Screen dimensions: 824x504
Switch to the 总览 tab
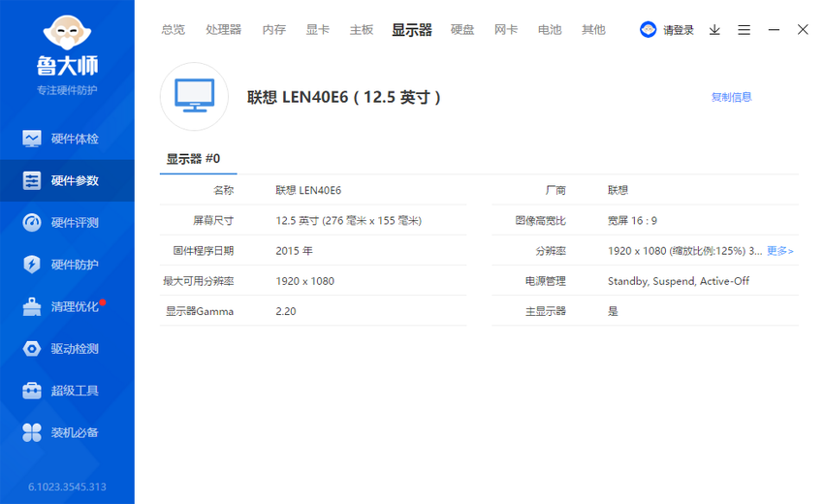[x=174, y=30]
